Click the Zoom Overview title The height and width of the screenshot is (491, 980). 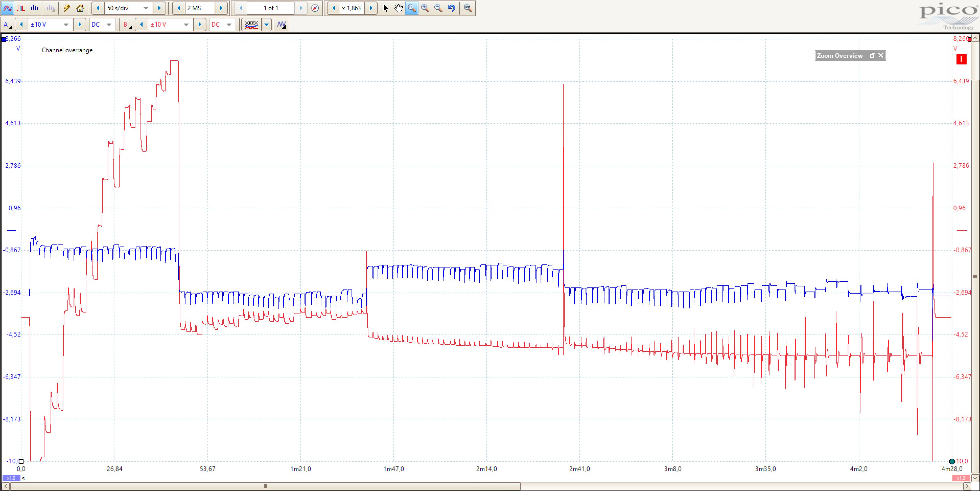pyautogui.click(x=840, y=55)
